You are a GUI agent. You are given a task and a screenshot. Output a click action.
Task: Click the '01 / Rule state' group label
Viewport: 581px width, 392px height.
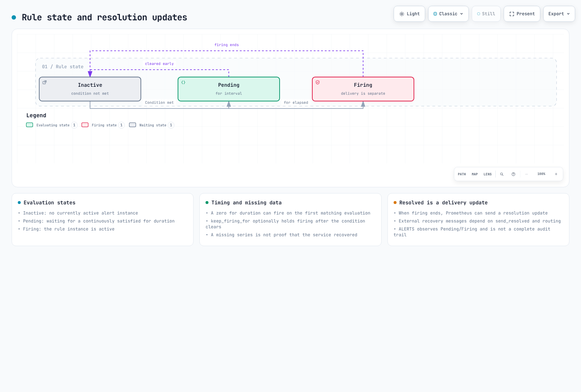(x=63, y=67)
